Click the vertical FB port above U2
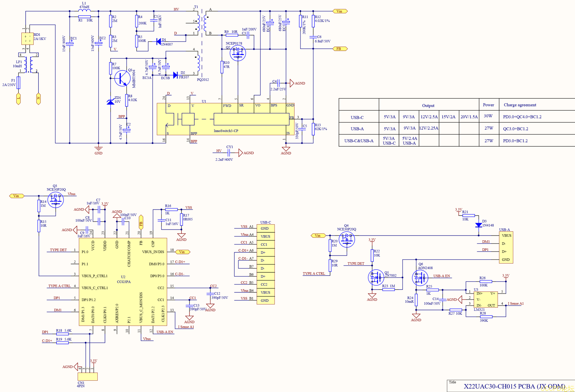This screenshot has width=575, height=392. (x=141, y=222)
